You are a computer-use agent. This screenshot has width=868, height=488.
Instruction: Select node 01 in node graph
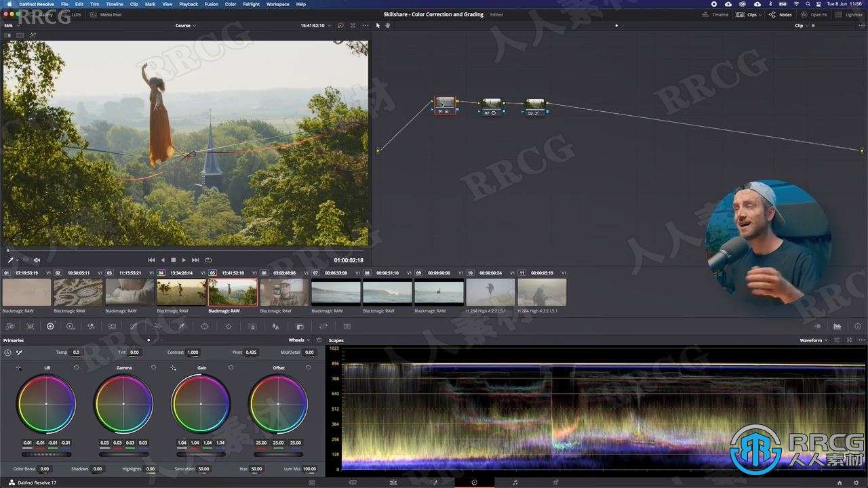click(x=445, y=105)
